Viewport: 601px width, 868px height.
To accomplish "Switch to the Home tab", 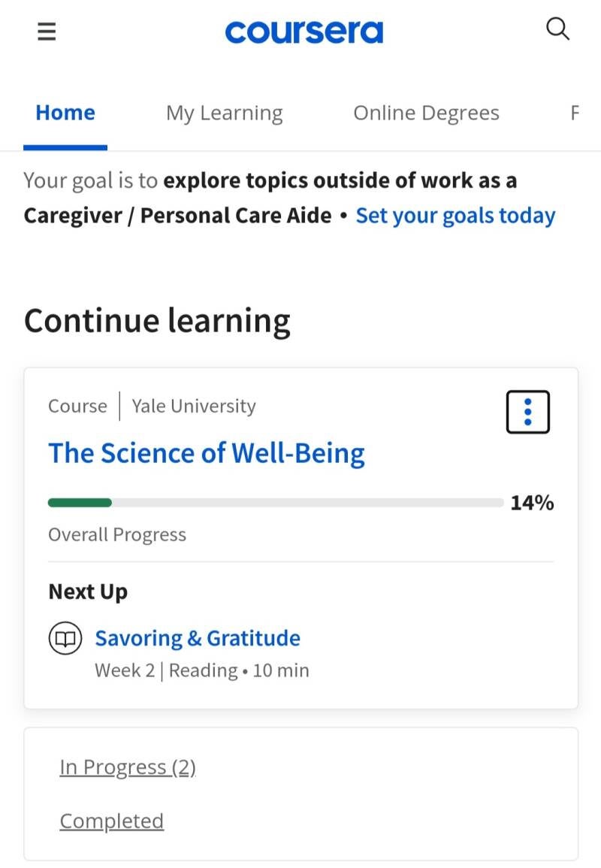I will pos(65,113).
